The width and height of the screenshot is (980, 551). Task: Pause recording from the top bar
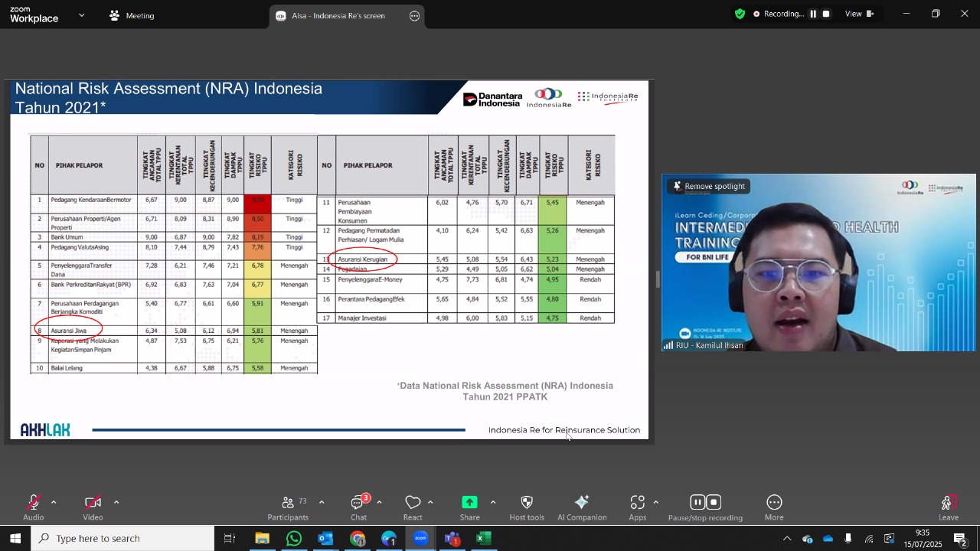(813, 14)
